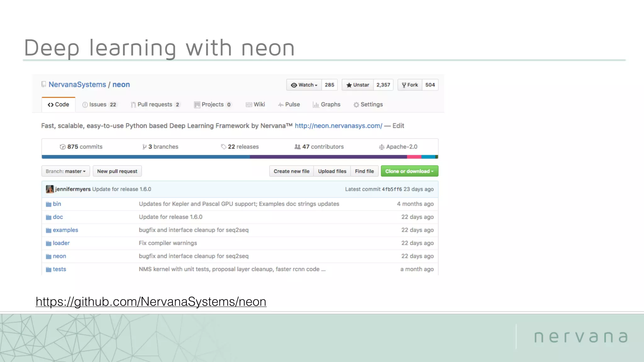
Task: Open 'Fix compiler warnings' commit message
Action: click(x=168, y=243)
